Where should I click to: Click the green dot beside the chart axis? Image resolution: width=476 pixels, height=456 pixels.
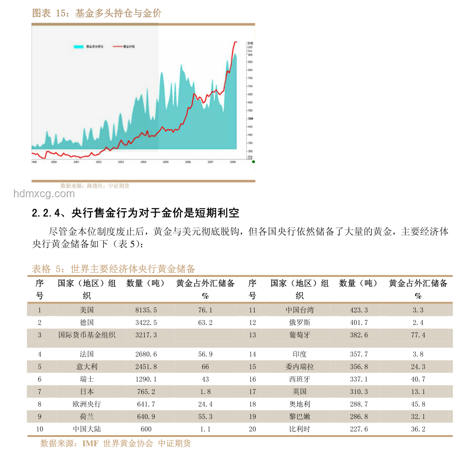[x=253, y=162]
